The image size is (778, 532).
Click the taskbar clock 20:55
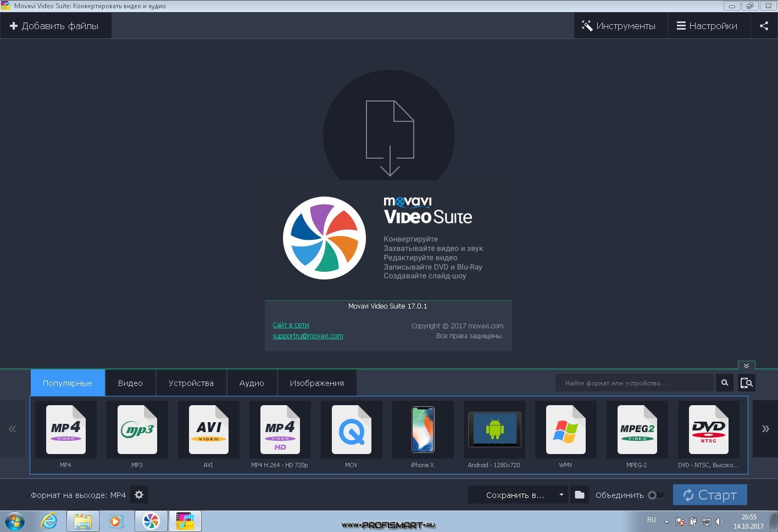pyautogui.click(x=749, y=517)
